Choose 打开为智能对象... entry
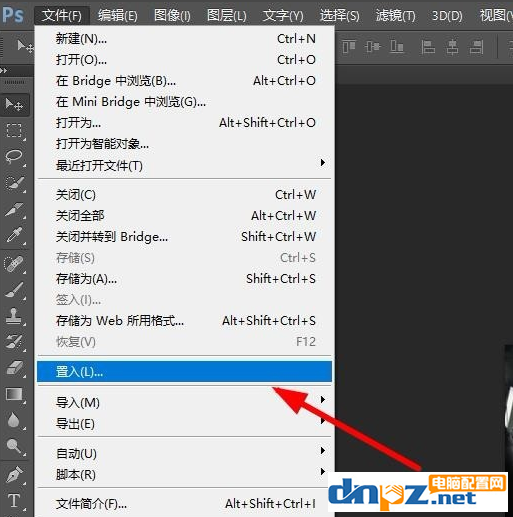This screenshot has height=517, width=513. pyautogui.click(x=184, y=144)
